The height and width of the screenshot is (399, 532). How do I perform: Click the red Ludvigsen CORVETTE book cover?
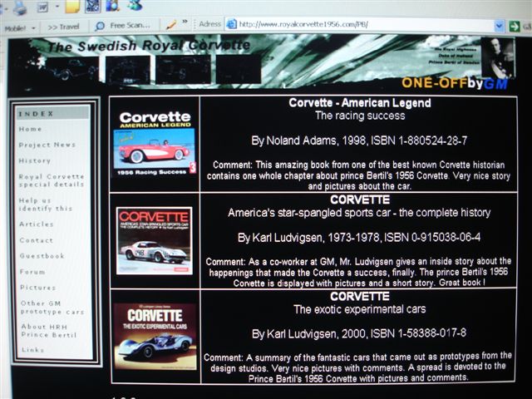coord(155,240)
